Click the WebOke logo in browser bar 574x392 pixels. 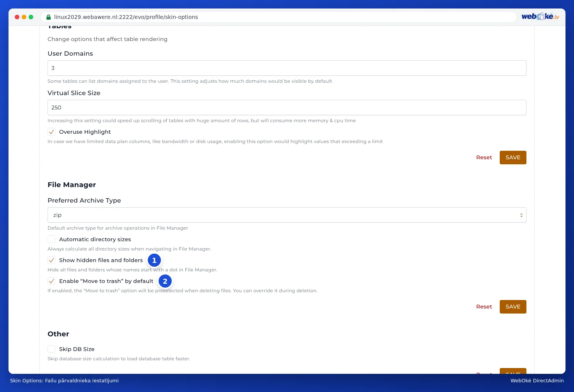540,17
